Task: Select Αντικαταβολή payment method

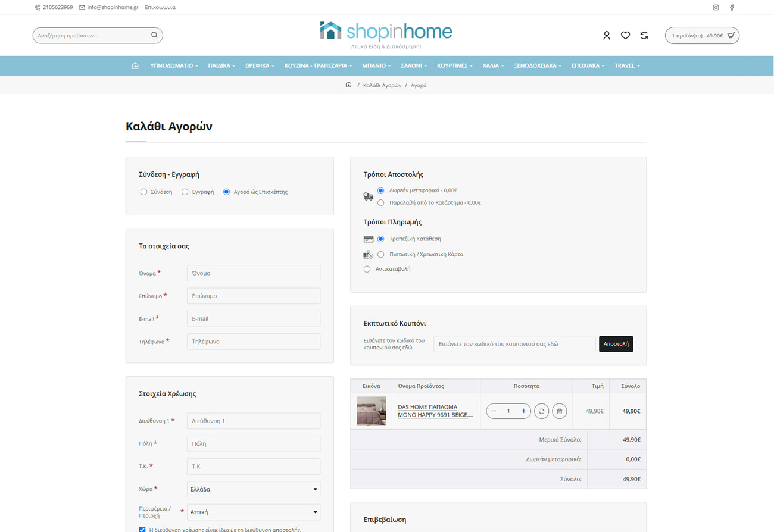Action: 367,269
